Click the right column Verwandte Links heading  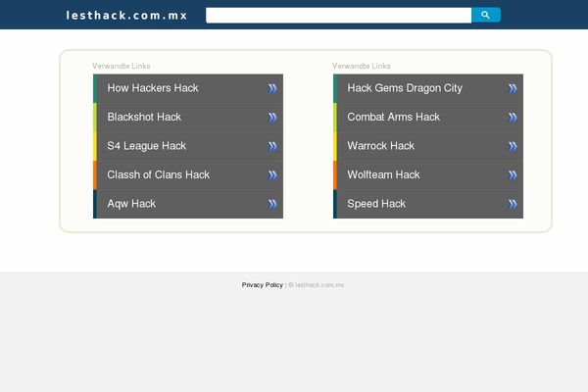point(361,66)
